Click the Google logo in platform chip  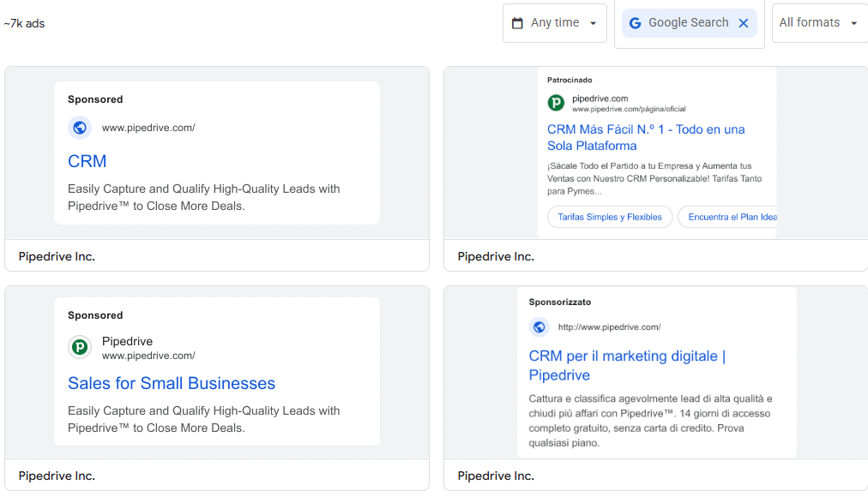pyautogui.click(x=636, y=23)
